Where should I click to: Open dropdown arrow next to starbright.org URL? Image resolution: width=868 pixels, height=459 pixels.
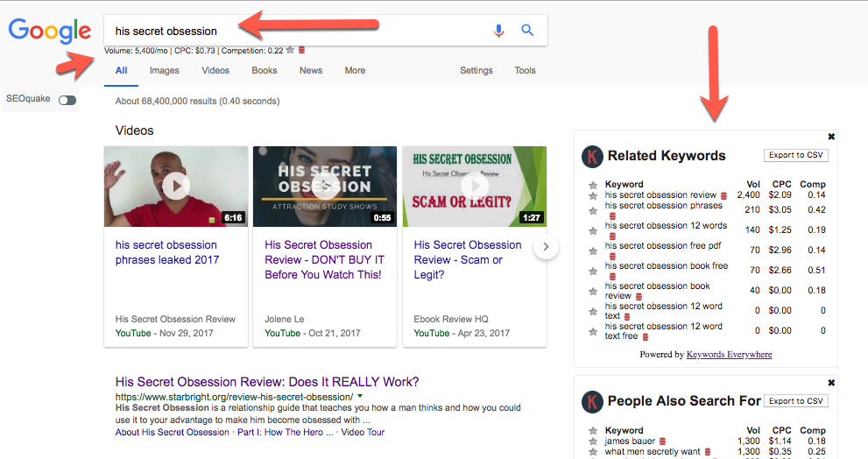(360, 397)
